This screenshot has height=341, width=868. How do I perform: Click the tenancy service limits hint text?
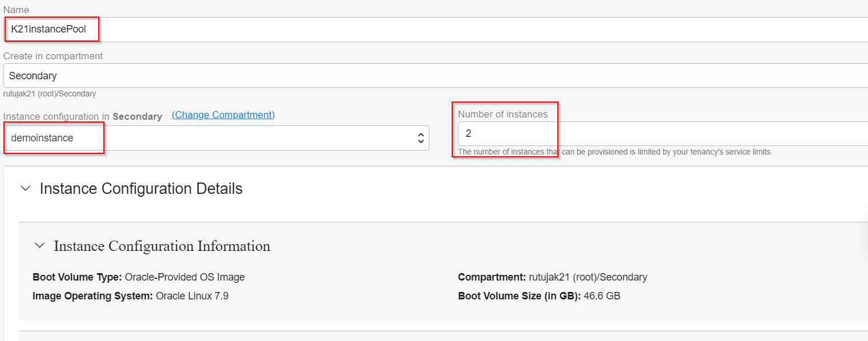click(615, 152)
